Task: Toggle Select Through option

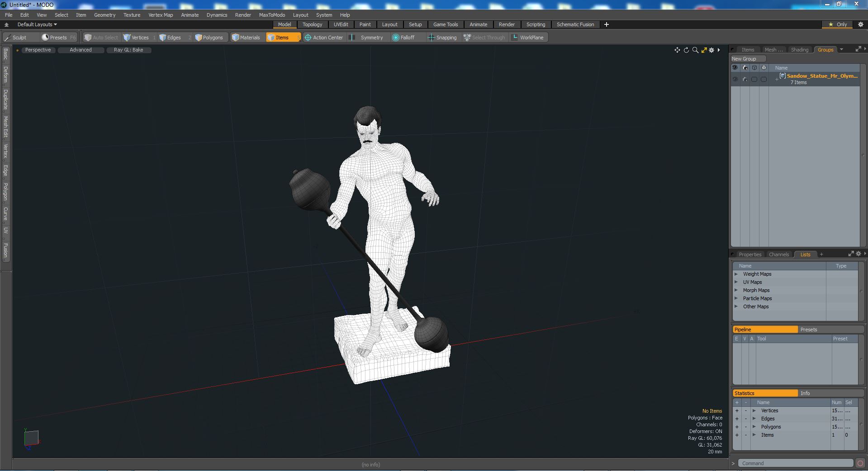Action: coord(484,38)
